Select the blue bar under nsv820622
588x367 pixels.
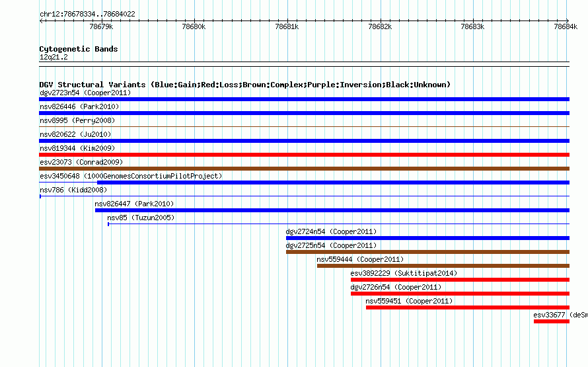[x=304, y=141]
